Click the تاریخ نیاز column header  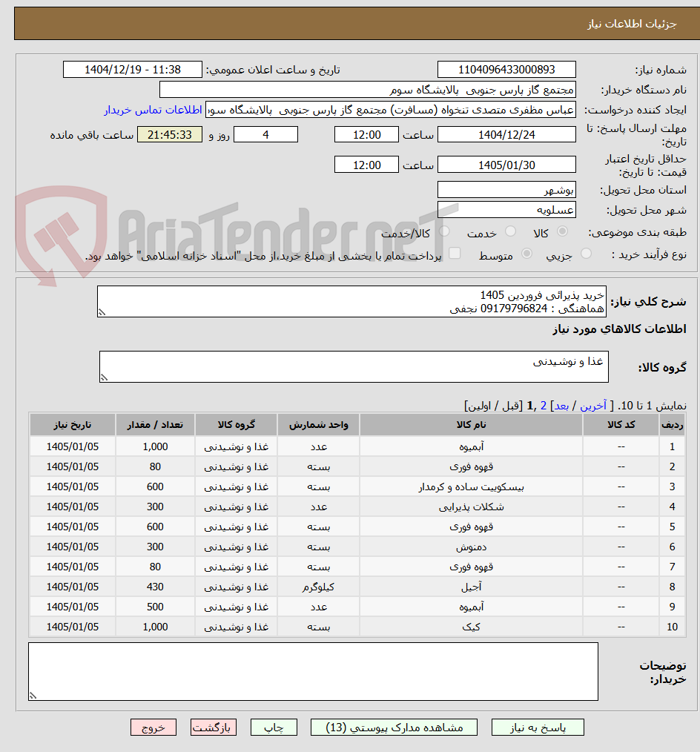click(73, 425)
